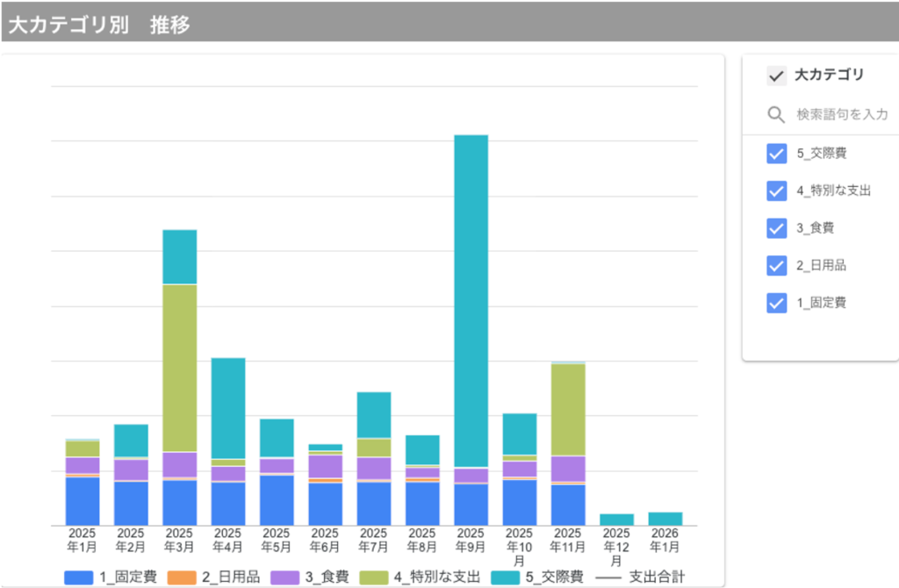Image resolution: width=899 pixels, height=588 pixels.
Task: Toggle the 1_固定費 filter checkbox
Action: 776,303
